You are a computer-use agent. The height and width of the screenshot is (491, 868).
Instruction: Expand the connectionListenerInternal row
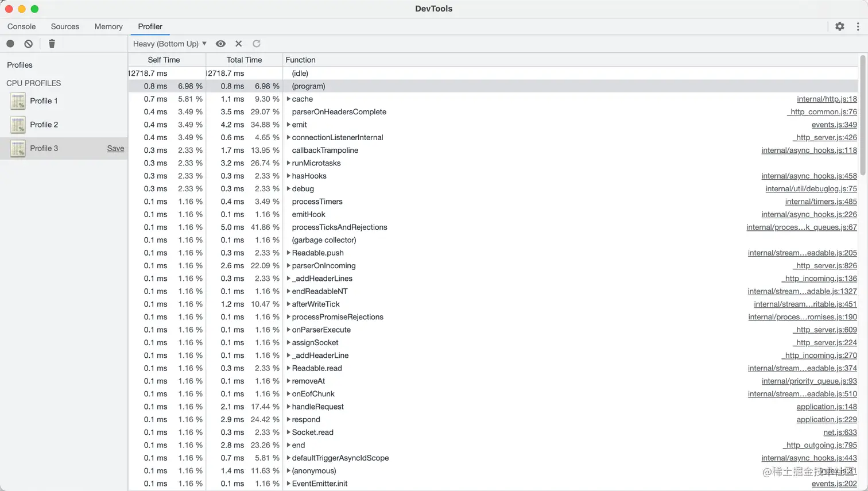point(288,137)
